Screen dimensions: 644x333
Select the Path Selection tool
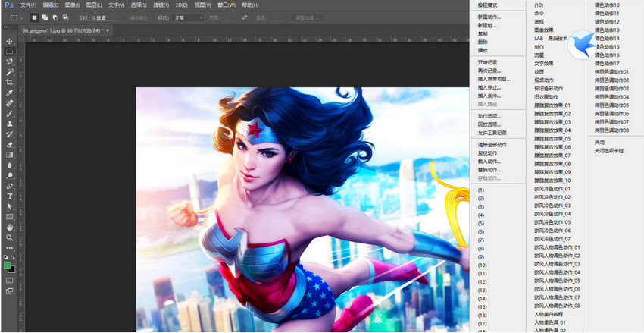9,206
